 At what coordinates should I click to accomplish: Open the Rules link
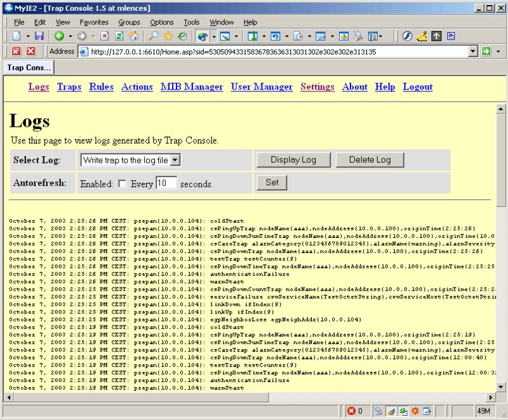pyautogui.click(x=101, y=87)
